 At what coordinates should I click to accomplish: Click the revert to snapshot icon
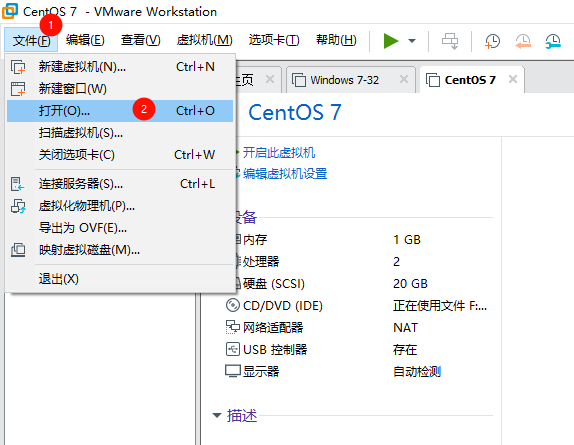523,41
